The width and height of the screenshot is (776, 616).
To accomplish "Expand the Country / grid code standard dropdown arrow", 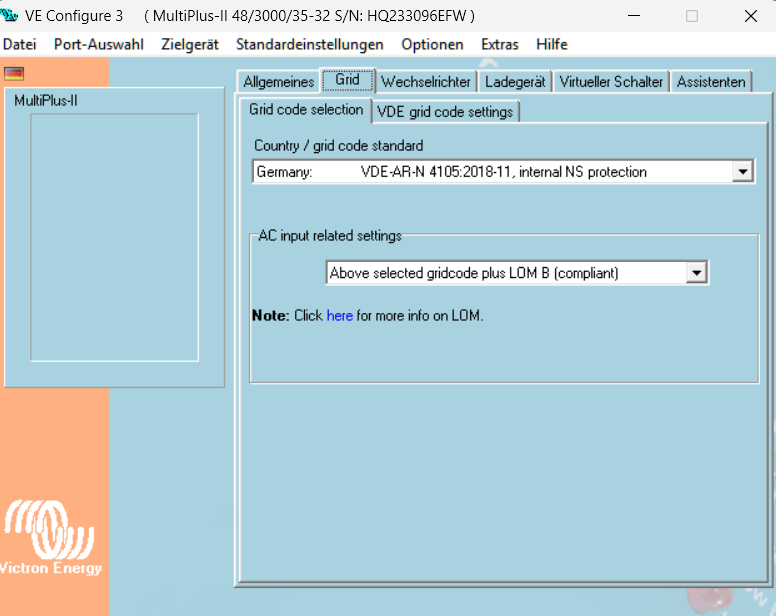I will [x=742, y=172].
